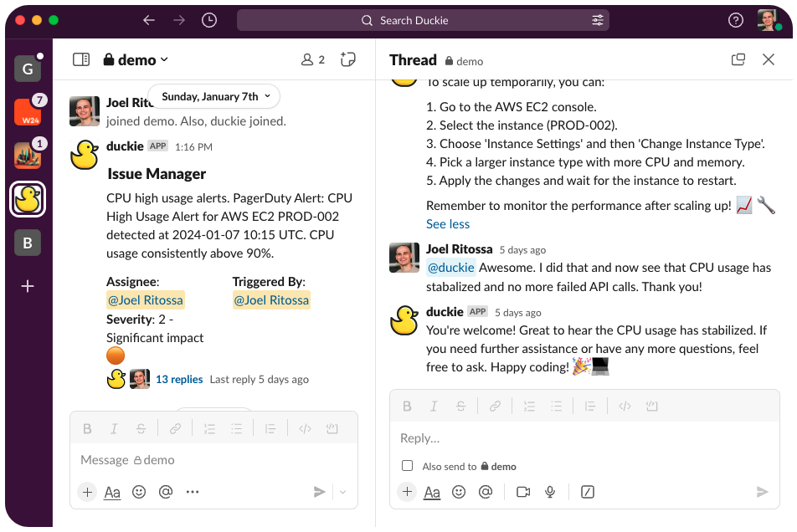Toggle italic in channel message composer
This screenshot has width=797, height=532.
(114, 429)
